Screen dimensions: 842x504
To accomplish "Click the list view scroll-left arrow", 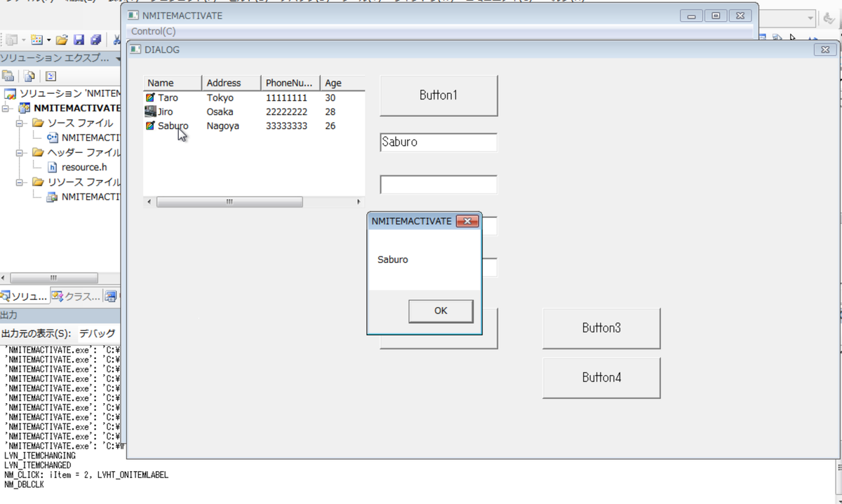I will pyautogui.click(x=149, y=202).
